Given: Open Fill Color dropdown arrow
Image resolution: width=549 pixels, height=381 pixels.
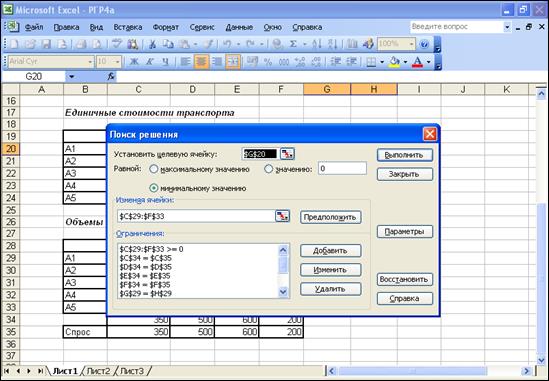Looking at the screenshot, I should (x=405, y=62).
